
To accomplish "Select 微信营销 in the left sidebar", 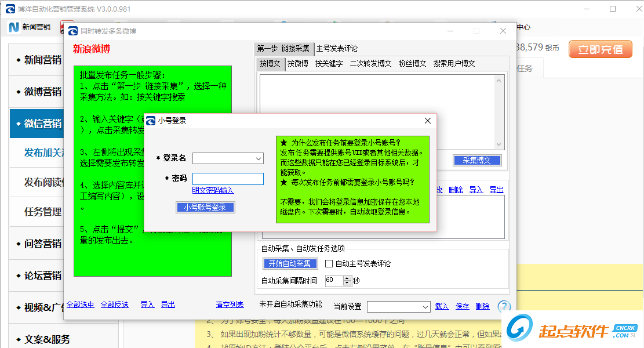I will point(38,124).
